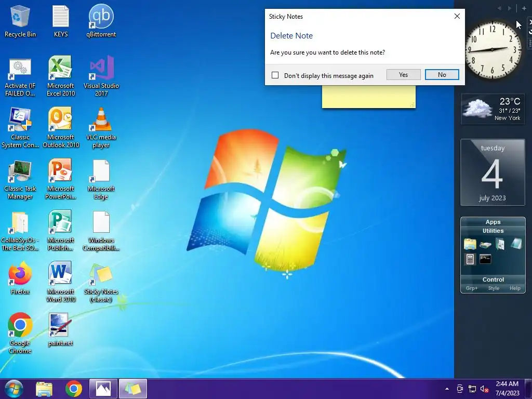Open Style option in launcher gadget
The width and height of the screenshot is (532, 399).
tap(494, 288)
